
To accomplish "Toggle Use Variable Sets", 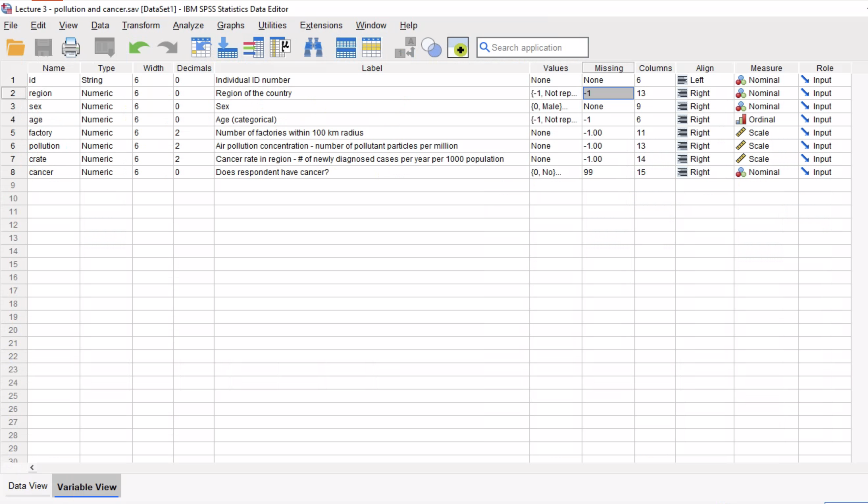I will tap(431, 47).
